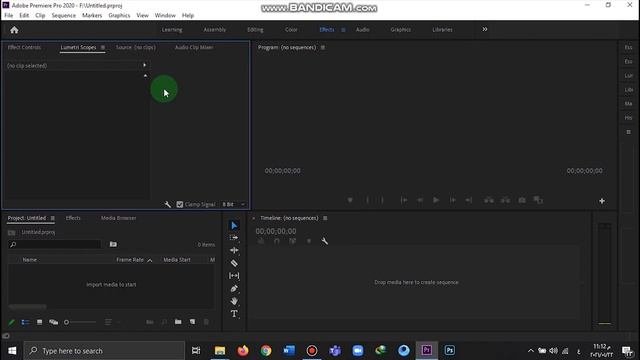Switch Project panel to List View
Viewport: 640px width, 360px height.
[x=25, y=322]
